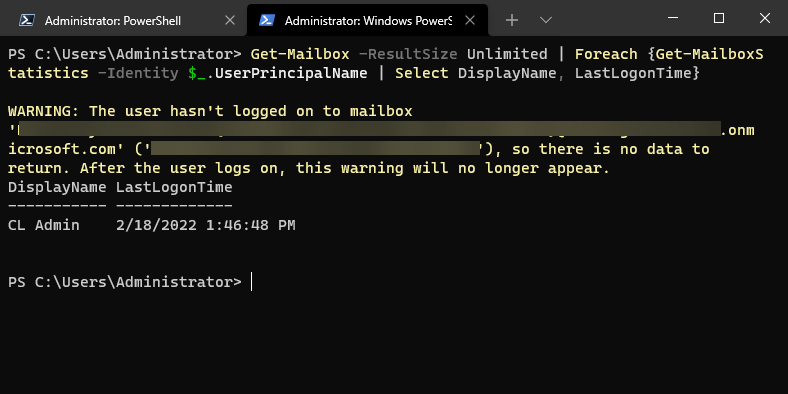Close the terminal window
This screenshot has height=394, width=788.
pos(764,18)
